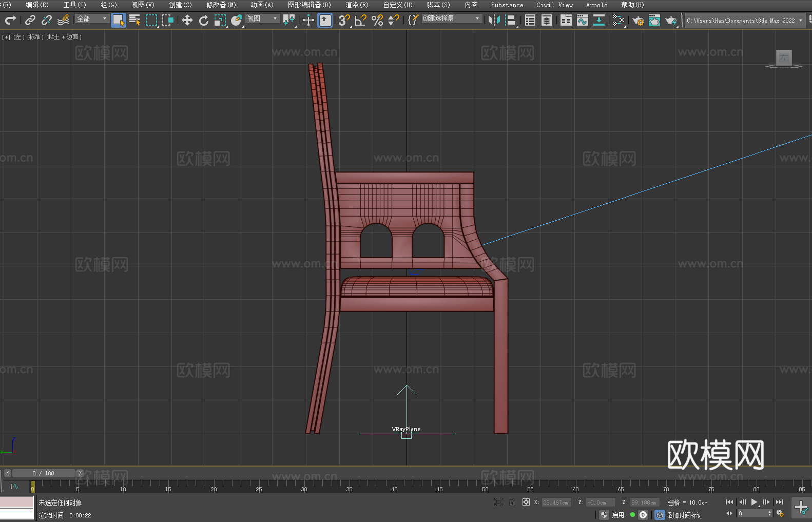Open the 编辑(E) menu
The width and height of the screenshot is (812, 522).
click(37, 5)
